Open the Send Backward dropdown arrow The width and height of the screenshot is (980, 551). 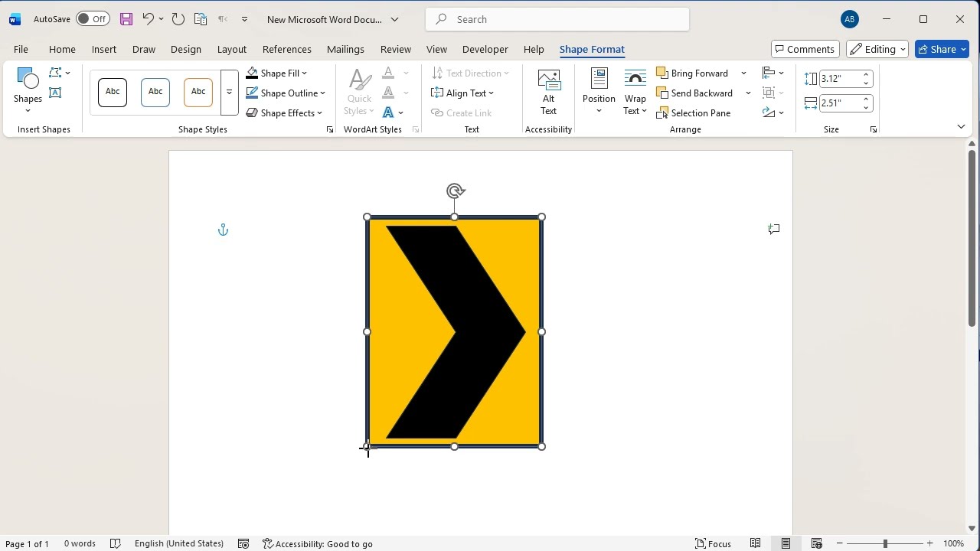(x=748, y=93)
